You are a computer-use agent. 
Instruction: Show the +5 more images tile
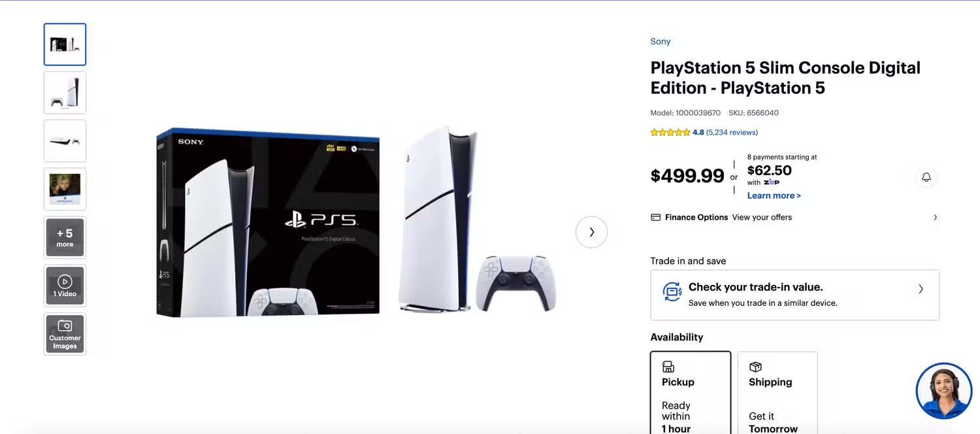65,237
